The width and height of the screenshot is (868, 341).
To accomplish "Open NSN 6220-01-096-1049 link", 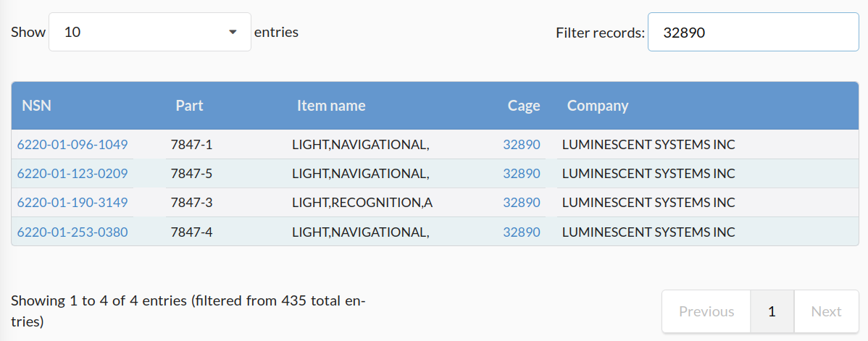I will click(72, 145).
